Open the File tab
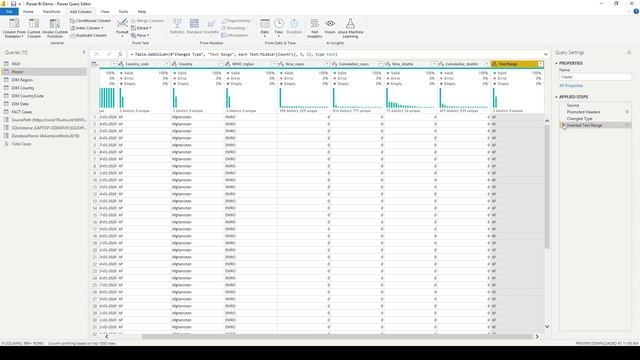640x360 pixels. coord(9,11)
